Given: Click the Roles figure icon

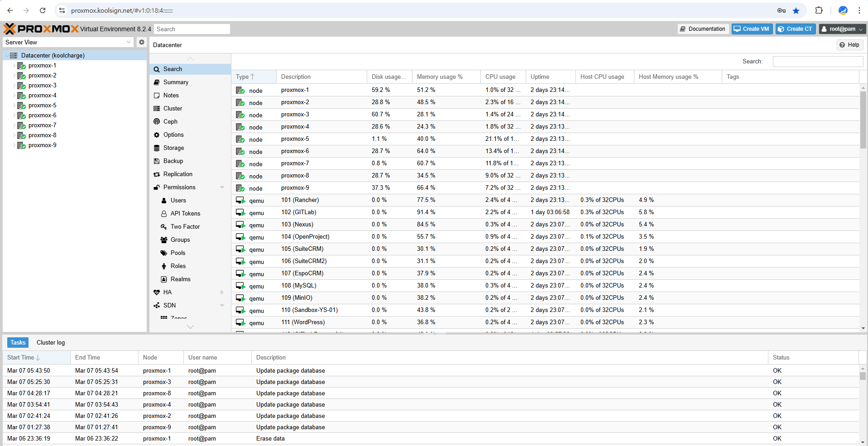Looking at the screenshot, I should (164, 266).
